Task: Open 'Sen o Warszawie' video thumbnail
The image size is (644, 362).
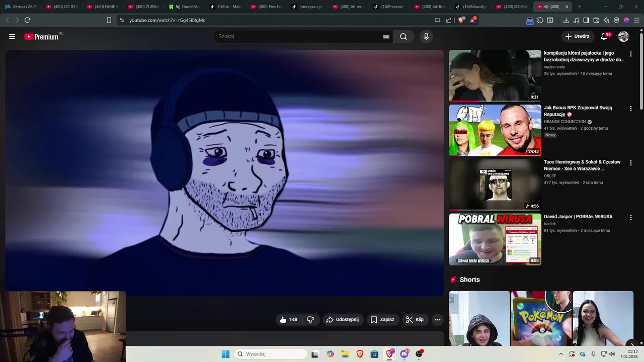Action: coord(495,185)
